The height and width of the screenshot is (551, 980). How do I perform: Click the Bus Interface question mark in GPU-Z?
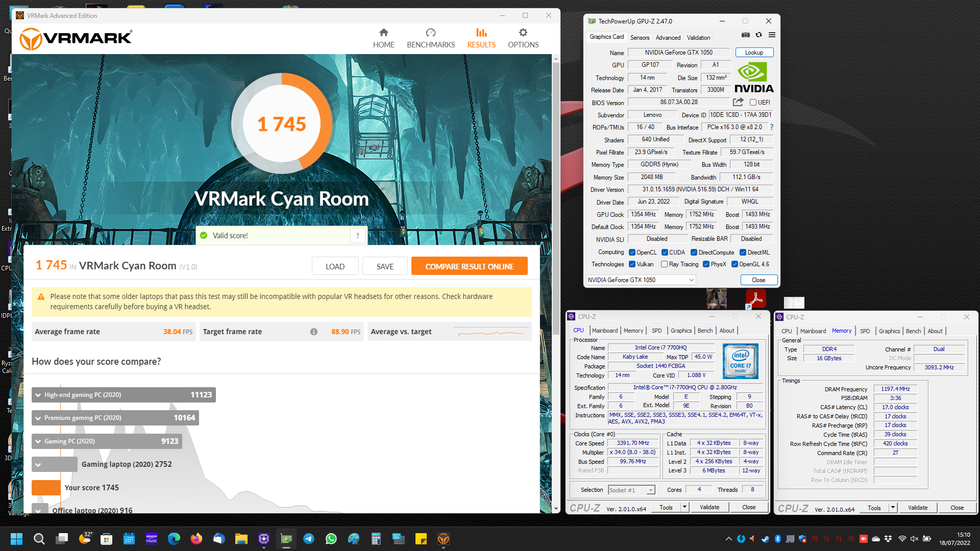coord(771,127)
